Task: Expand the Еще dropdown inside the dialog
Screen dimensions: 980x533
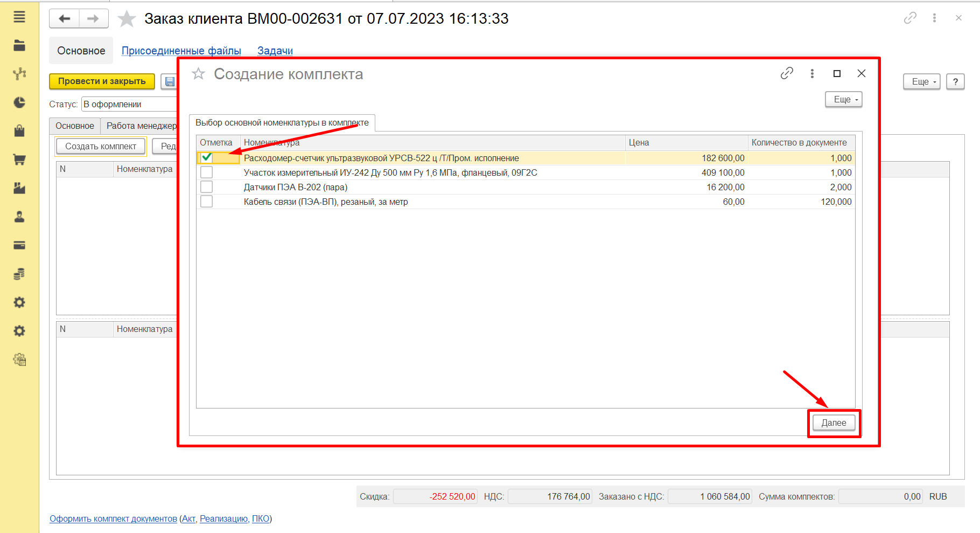Action: pos(844,100)
